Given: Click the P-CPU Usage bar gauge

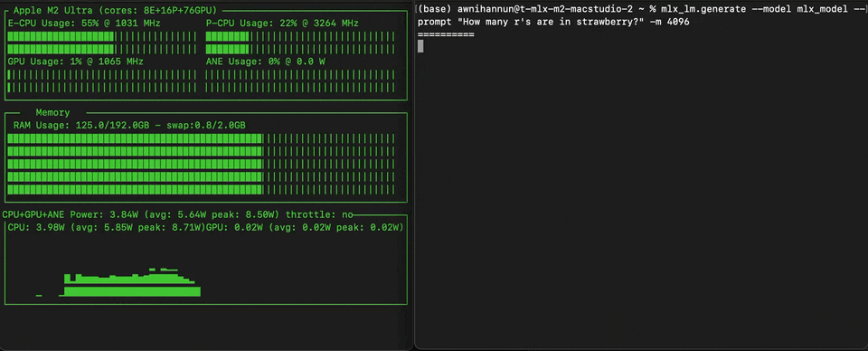Looking at the screenshot, I should (x=300, y=43).
